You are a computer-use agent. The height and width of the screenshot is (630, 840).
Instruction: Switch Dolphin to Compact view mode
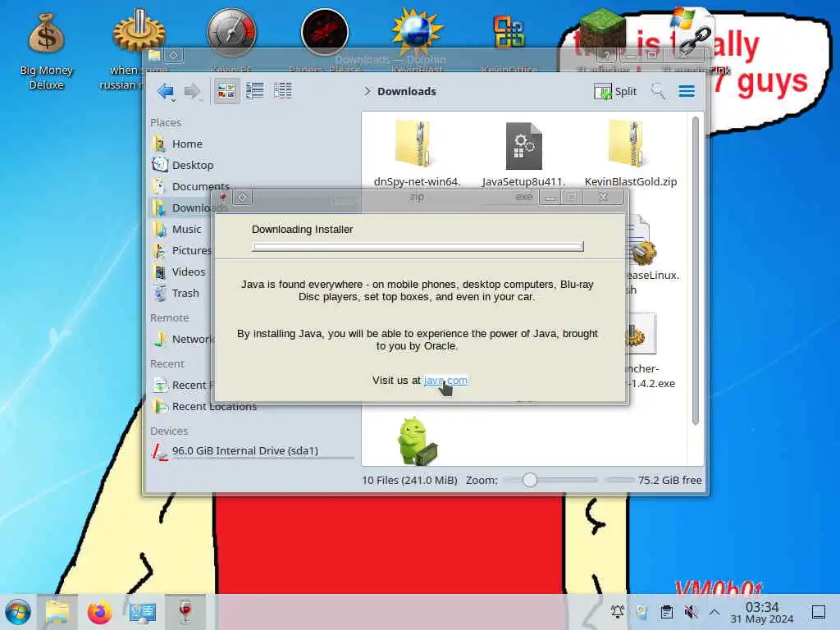pyautogui.click(x=254, y=90)
